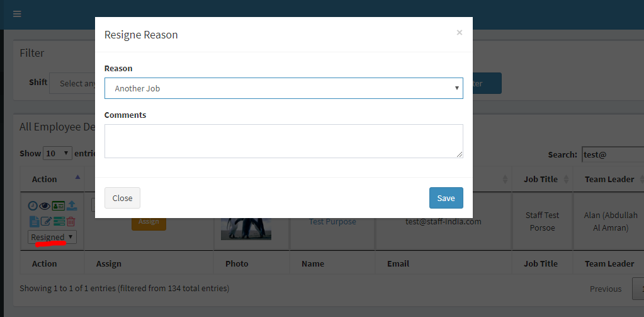Viewport: 644px width, 317px height.
Task: Open the green ID card icon
Action: tap(59, 206)
